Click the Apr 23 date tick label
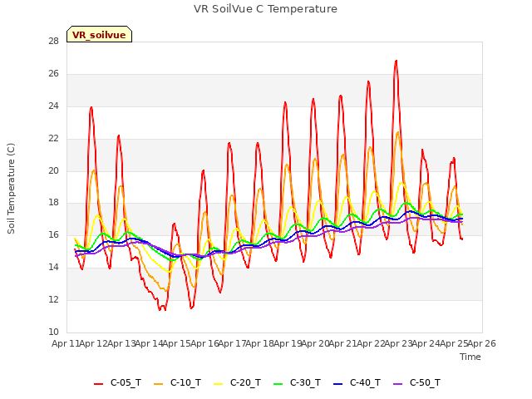 [x=398, y=343]
